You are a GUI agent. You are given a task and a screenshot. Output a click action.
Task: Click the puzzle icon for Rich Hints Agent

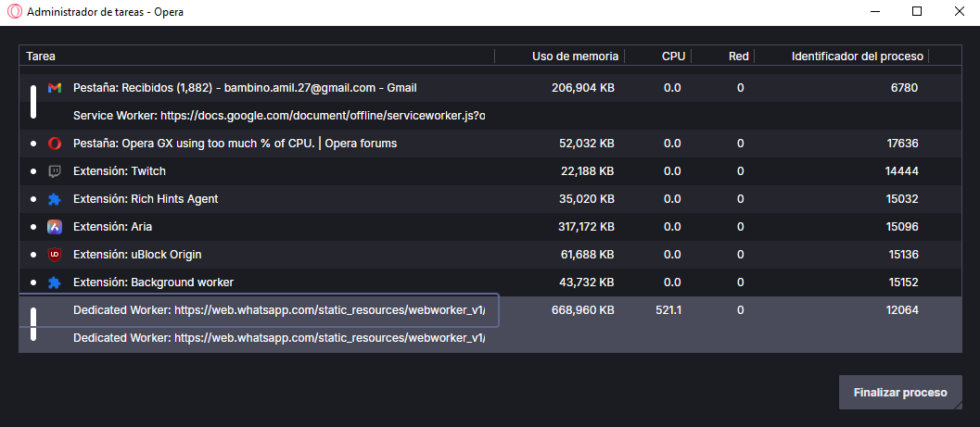pos(55,199)
